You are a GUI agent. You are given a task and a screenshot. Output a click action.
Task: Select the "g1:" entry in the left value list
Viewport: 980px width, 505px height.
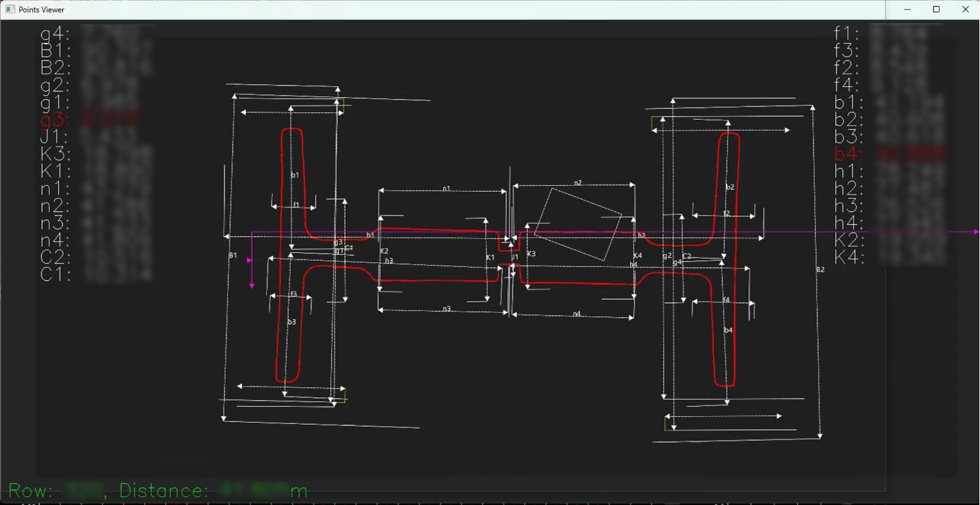[x=55, y=102]
